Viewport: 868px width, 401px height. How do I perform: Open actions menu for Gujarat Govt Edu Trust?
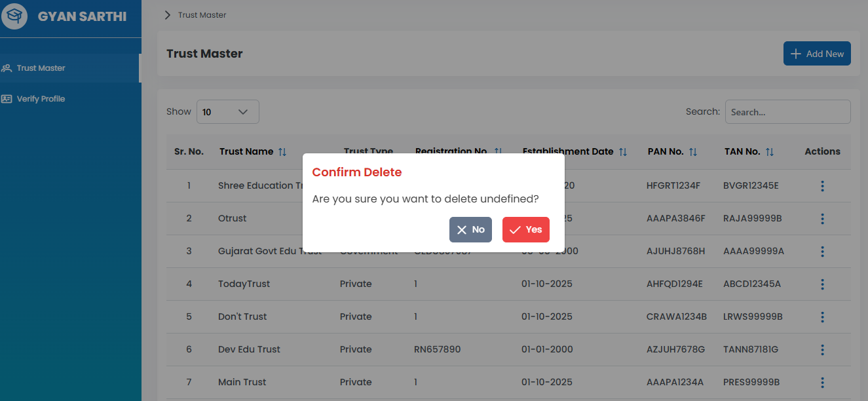pyautogui.click(x=822, y=252)
